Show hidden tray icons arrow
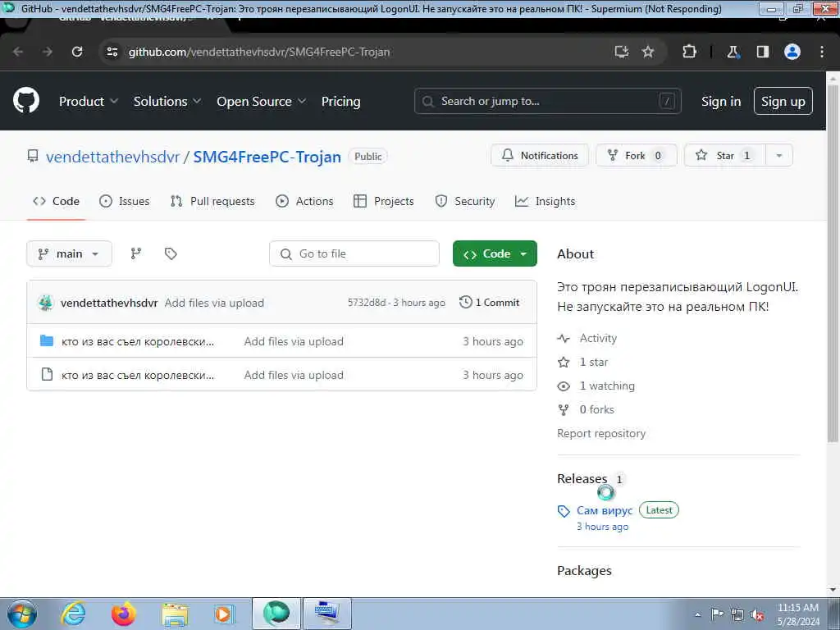The height and width of the screenshot is (630, 840). click(x=697, y=615)
